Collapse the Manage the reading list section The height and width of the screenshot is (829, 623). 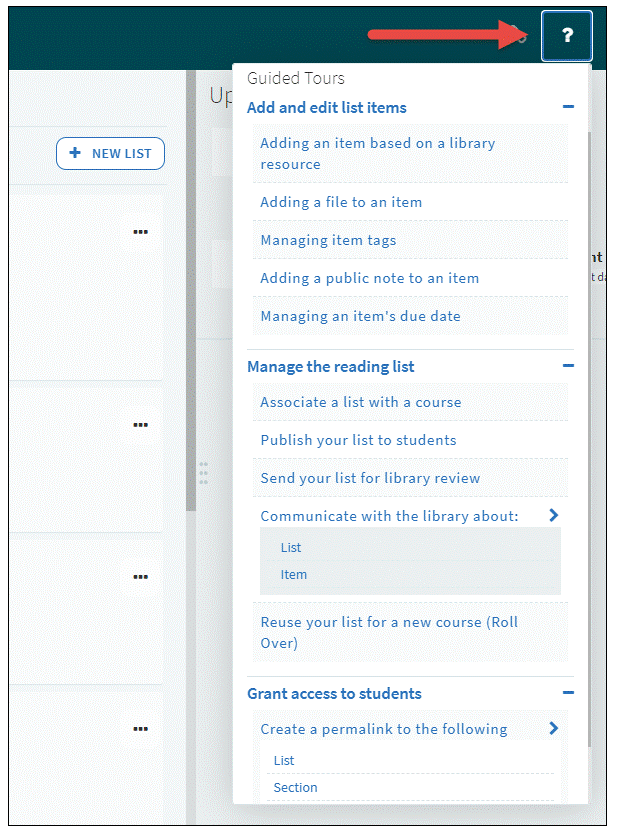pos(569,367)
